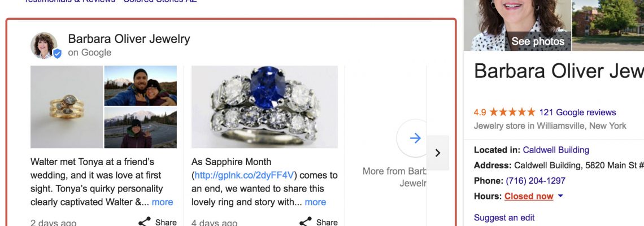Viewport: 644px width, 226px height.
Task: Expand 'more' on the Sapphire Month post
Action: tap(315, 202)
